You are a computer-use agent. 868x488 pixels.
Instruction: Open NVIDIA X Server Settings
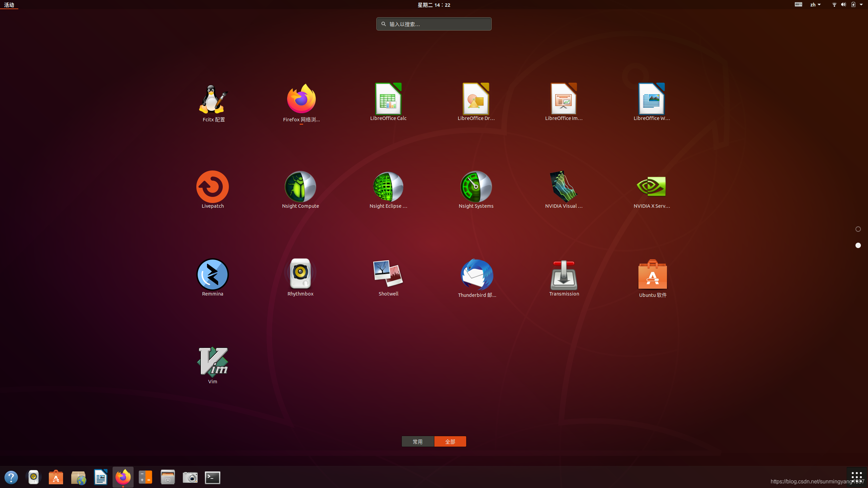click(x=651, y=187)
